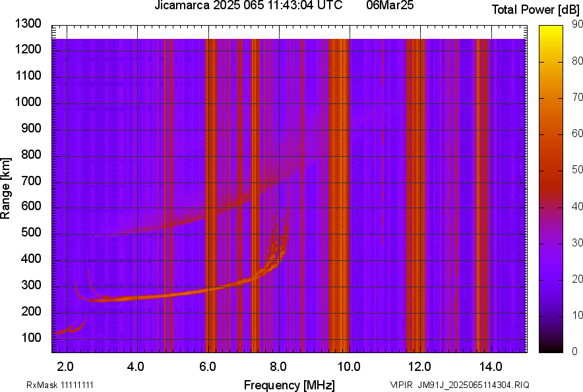
Task: Click the date label '06Mar25'
Action: click(388, 7)
